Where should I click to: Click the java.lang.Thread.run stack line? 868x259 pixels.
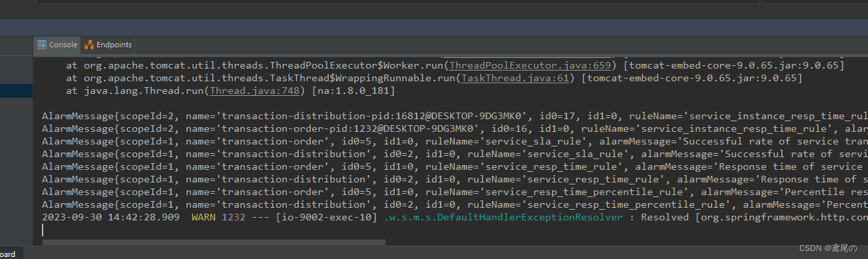pos(231,91)
